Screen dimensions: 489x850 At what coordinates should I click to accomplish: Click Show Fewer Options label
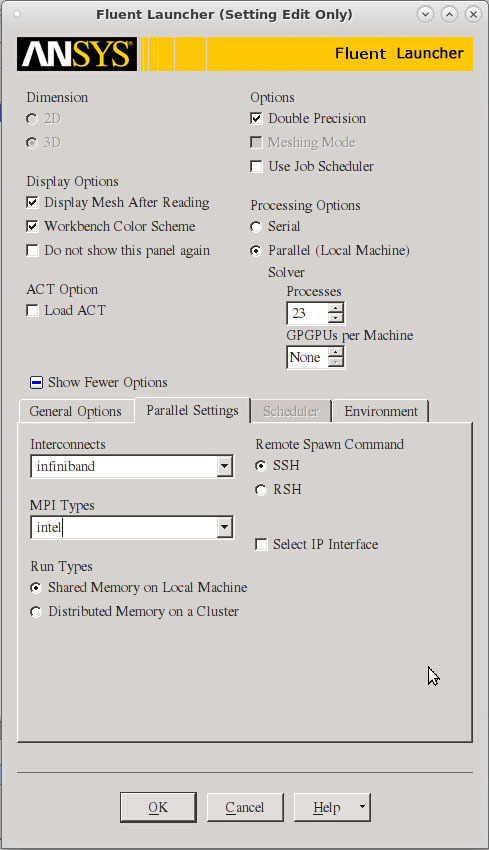(107, 383)
